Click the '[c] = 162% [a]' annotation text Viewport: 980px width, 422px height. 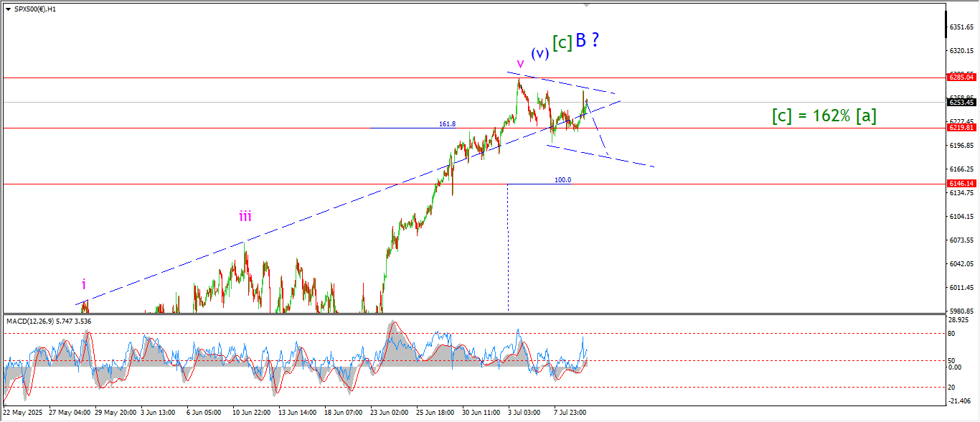coord(824,116)
